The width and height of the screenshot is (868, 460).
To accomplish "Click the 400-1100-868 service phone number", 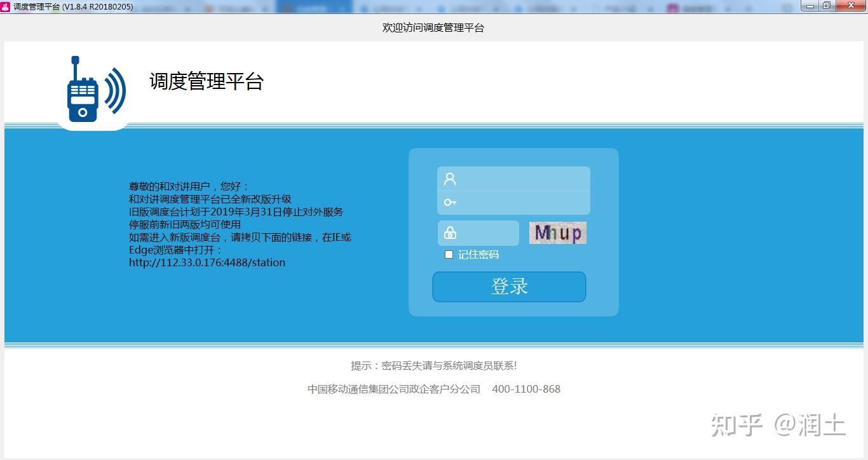I will point(526,389).
